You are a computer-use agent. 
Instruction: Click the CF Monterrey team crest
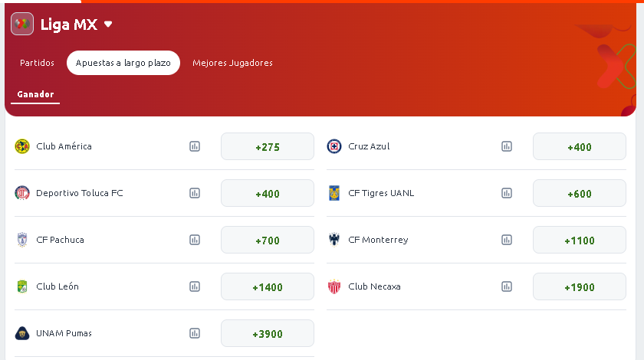point(334,240)
